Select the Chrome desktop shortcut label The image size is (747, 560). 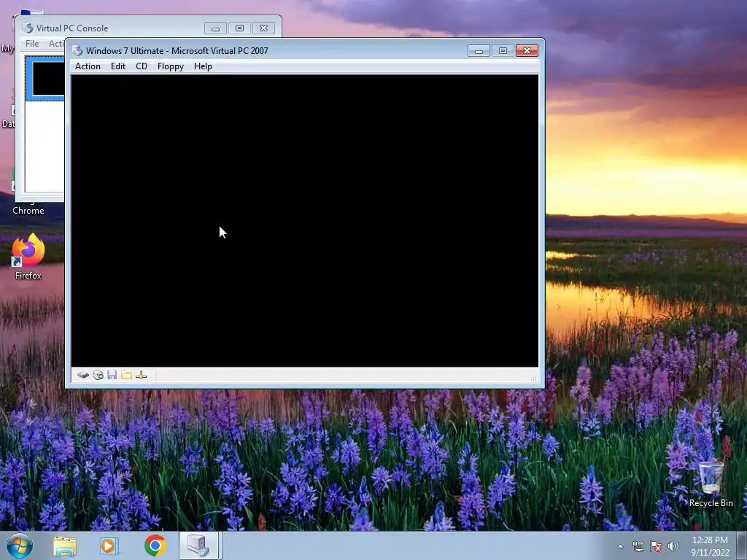(28, 211)
